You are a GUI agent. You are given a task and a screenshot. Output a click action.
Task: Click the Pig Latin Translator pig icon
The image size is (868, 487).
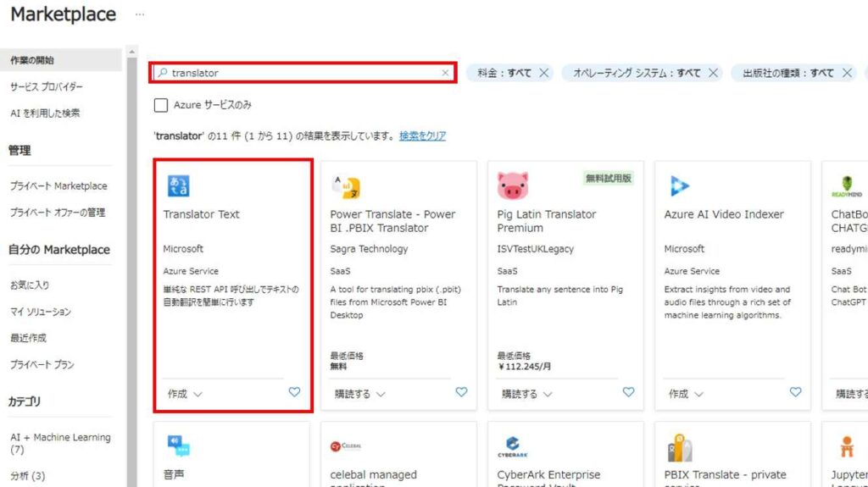click(x=512, y=185)
